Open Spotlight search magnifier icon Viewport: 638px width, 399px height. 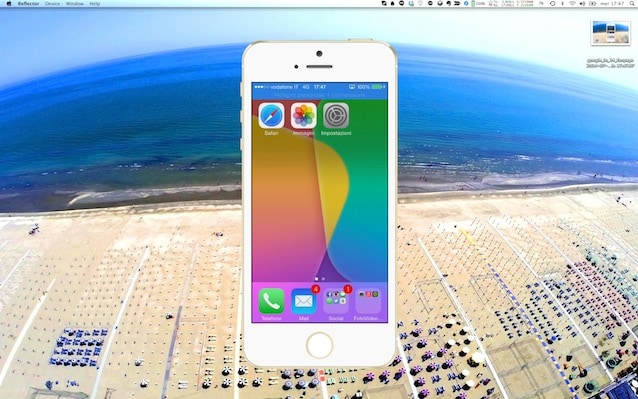pos(632,4)
